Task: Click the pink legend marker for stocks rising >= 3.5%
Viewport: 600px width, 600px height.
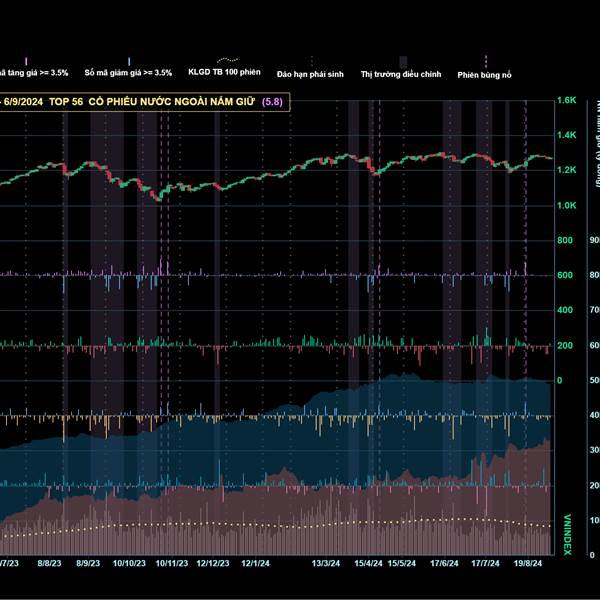Action: (x=28, y=61)
